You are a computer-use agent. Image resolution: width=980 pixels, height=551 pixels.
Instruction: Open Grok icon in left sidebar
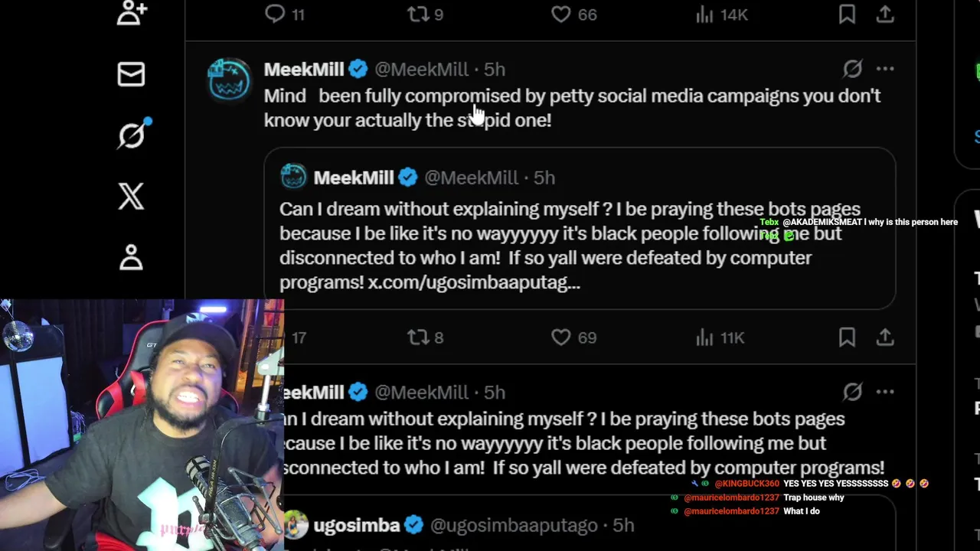coord(131,135)
